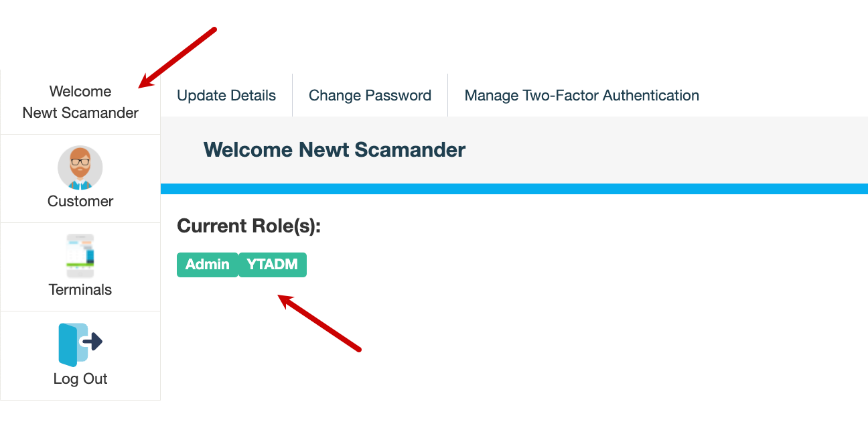Select the Customer label in sidebar
Image resolution: width=868 pixels, height=426 pixels.
click(80, 201)
